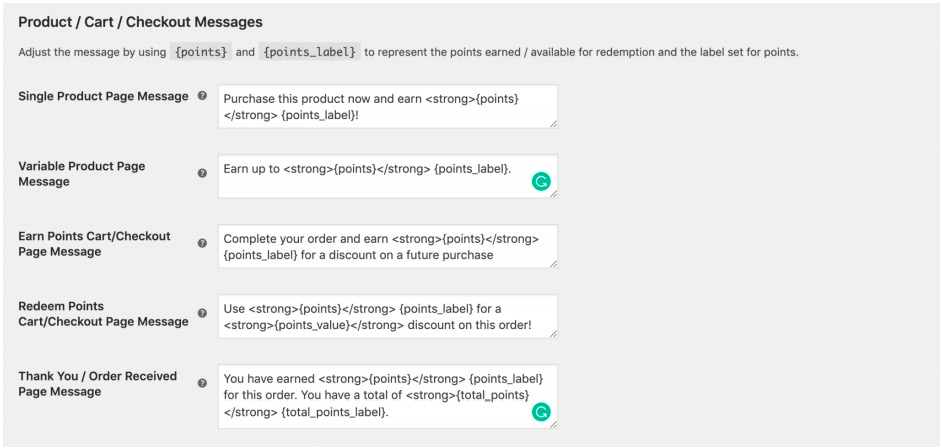Image resolution: width=941 pixels, height=448 pixels.
Task: Click resize handle of Variable Product message box
Action: 553,193
